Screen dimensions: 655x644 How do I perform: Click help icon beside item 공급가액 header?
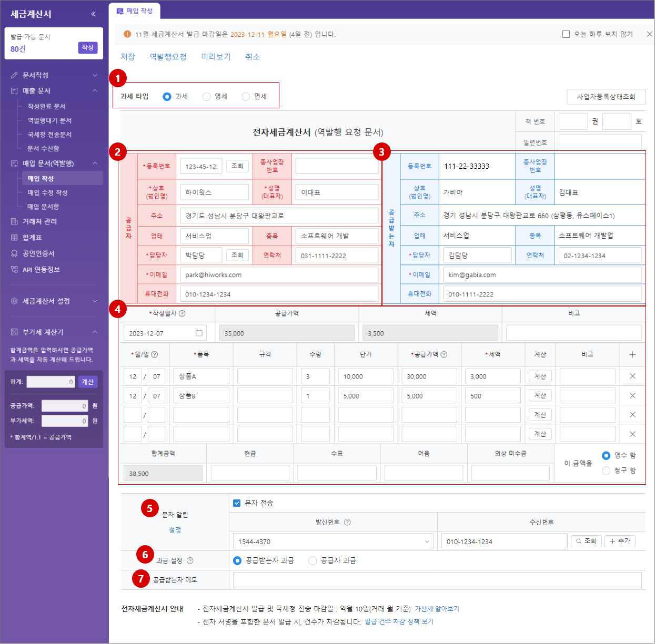444,354
